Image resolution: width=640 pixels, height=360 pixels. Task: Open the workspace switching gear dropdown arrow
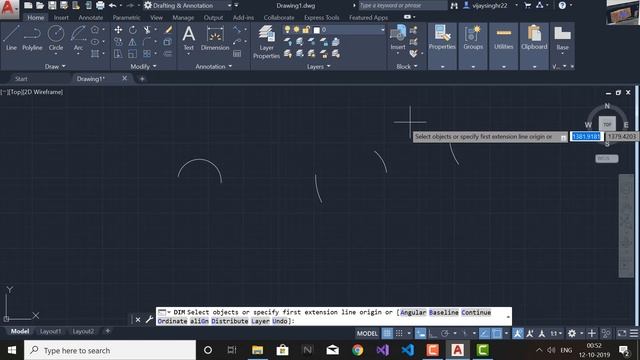581,333
